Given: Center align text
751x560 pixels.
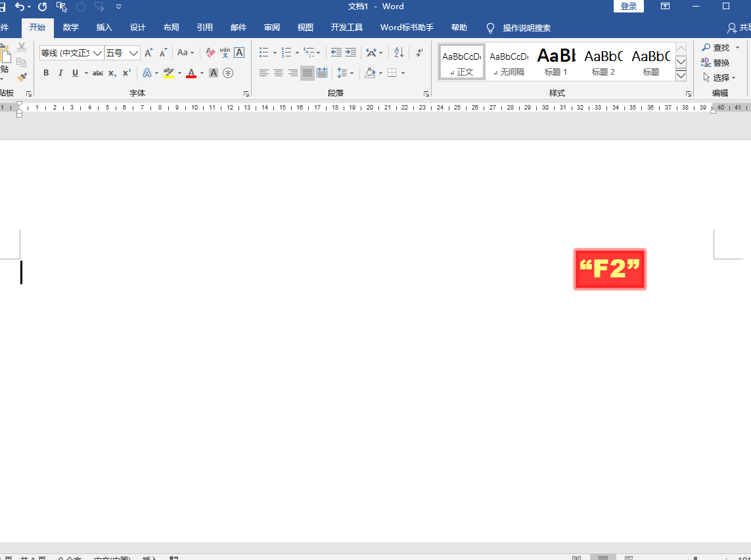Looking at the screenshot, I should coord(279,73).
